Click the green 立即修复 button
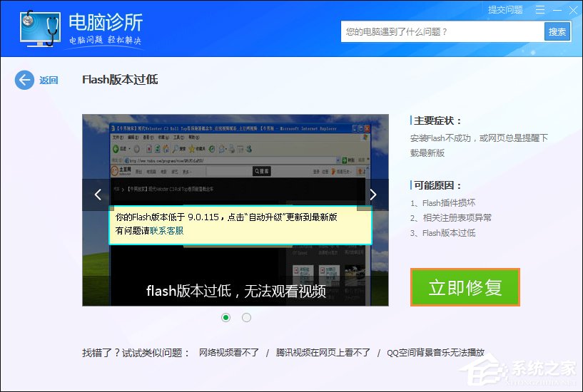 [465, 287]
